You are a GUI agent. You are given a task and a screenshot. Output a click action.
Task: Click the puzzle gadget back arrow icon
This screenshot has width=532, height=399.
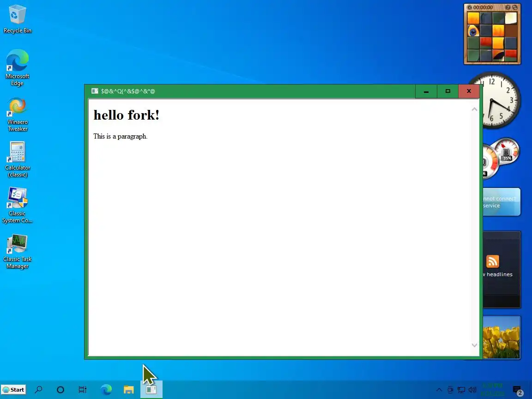pyautogui.click(x=470, y=7)
